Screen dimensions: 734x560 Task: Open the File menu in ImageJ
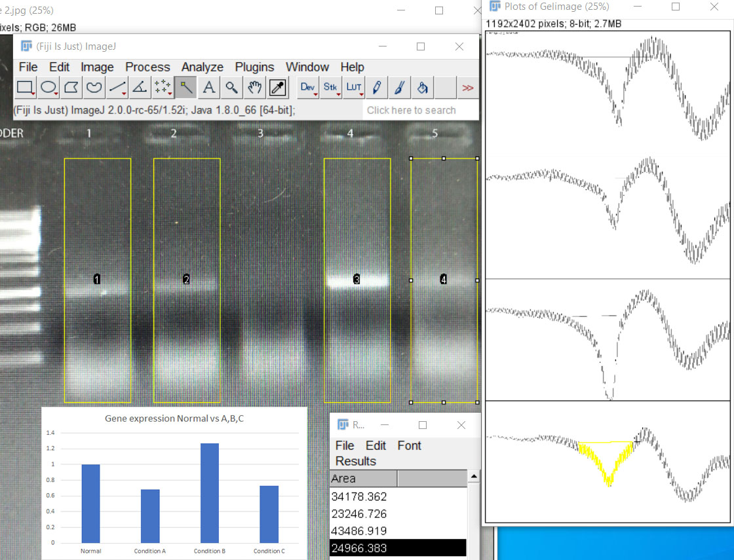click(x=28, y=67)
